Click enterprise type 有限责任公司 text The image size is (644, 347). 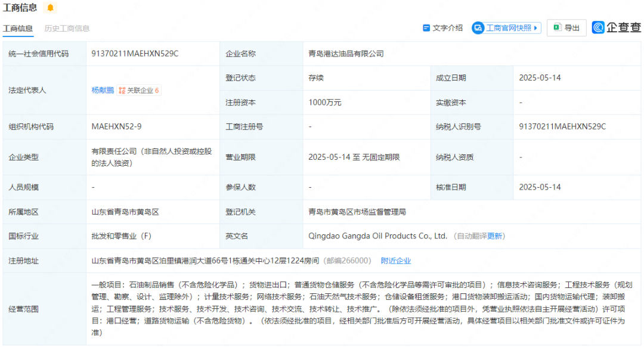click(152, 157)
